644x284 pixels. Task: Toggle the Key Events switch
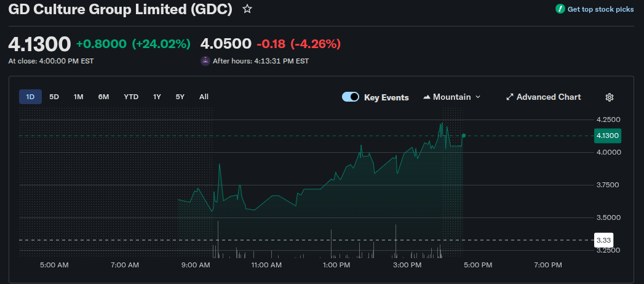point(351,97)
